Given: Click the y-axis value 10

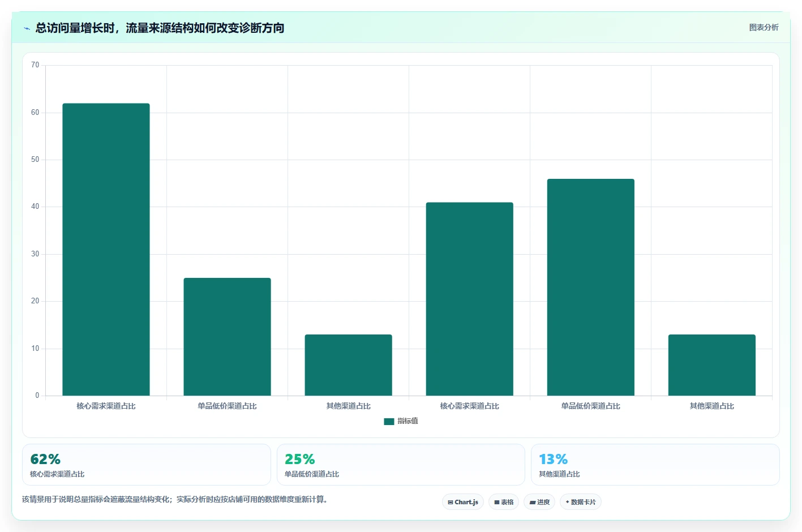Looking at the screenshot, I should (x=35, y=349).
